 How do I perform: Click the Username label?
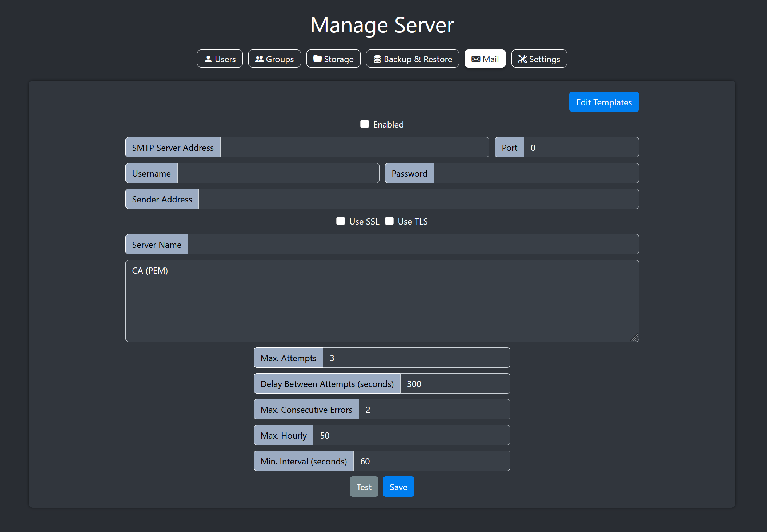tap(152, 173)
